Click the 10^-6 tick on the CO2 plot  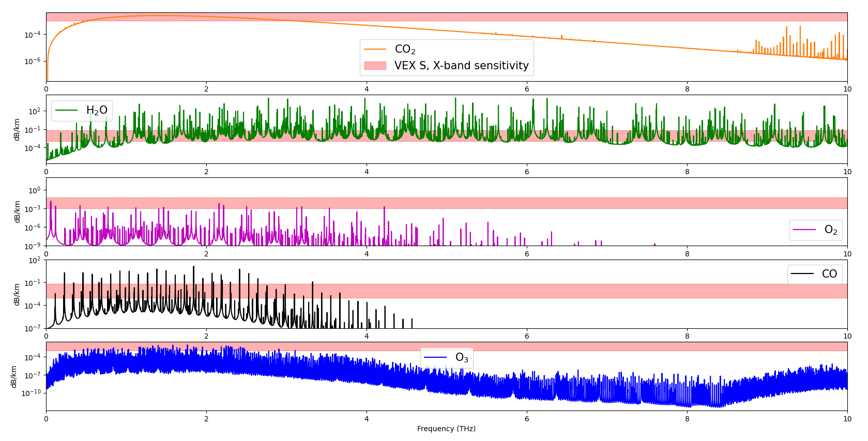33,61
